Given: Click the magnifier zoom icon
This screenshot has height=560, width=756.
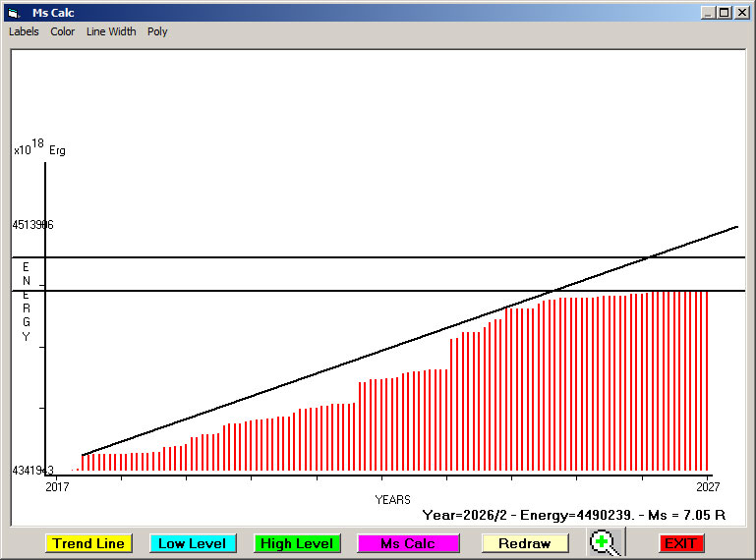Looking at the screenshot, I should 607,542.
